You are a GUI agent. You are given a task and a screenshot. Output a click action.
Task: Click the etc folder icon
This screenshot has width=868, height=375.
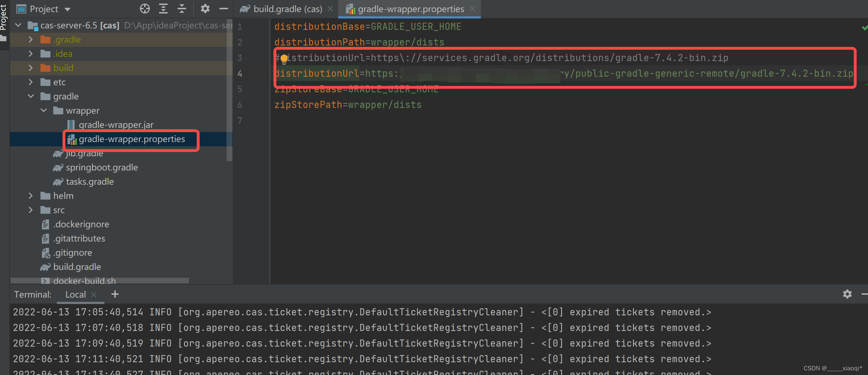tap(45, 82)
